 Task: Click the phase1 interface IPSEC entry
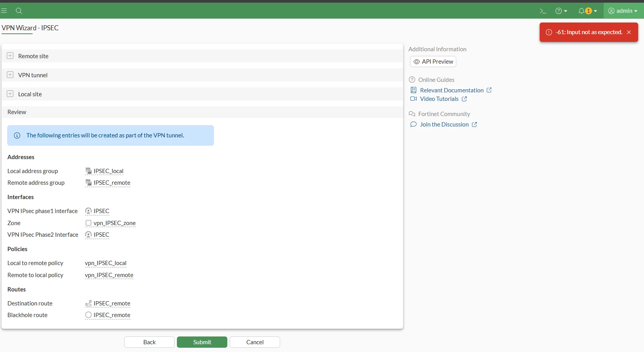(x=101, y=211)
